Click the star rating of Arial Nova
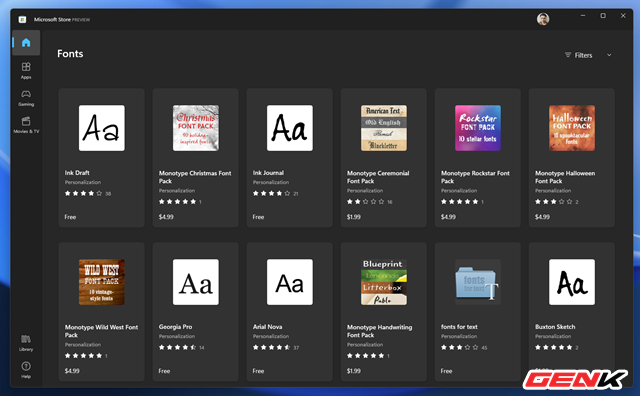 coord(271,347)
